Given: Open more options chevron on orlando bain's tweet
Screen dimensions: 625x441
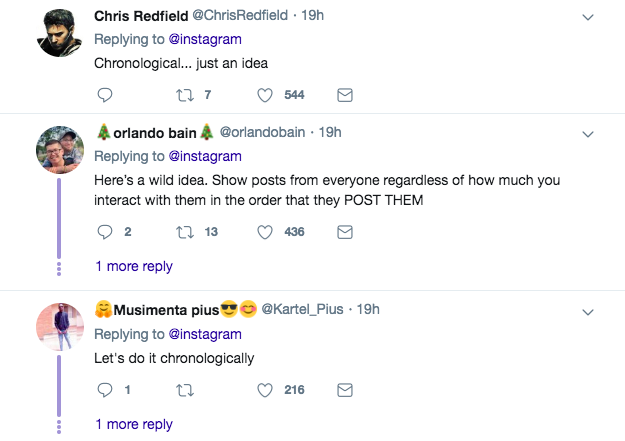Looking at the screenshot, I should pyautogui.click(x=588, y=133).
